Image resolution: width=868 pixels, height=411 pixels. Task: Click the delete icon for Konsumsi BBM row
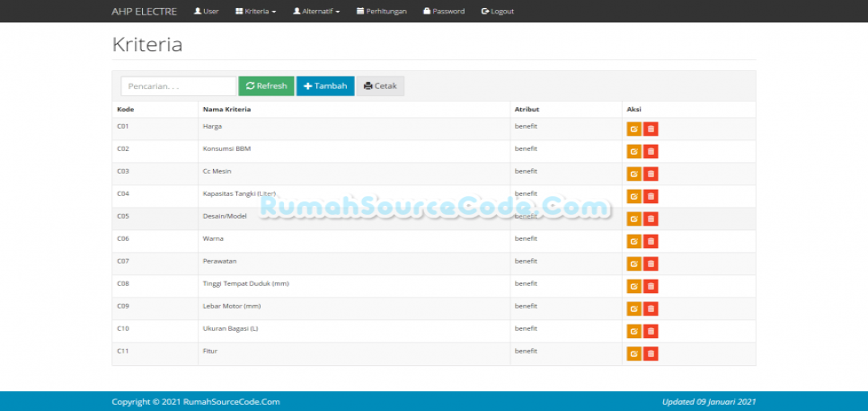pos(651,152)
